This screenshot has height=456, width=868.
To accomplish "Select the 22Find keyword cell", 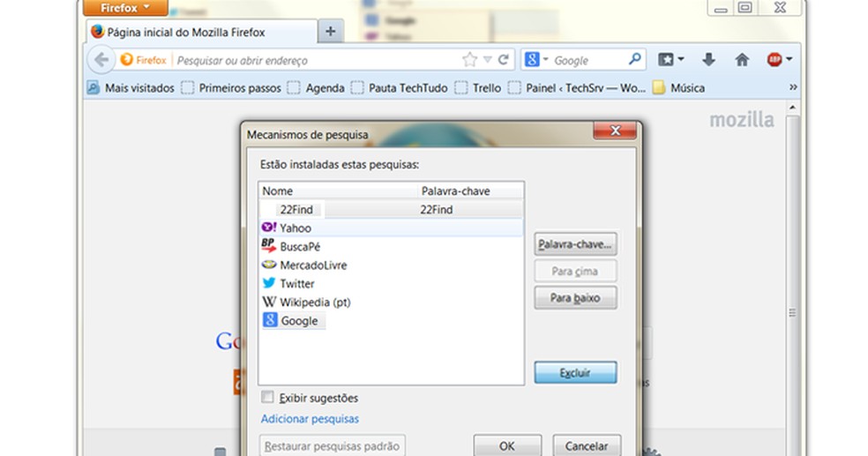I will coord(437,209).
